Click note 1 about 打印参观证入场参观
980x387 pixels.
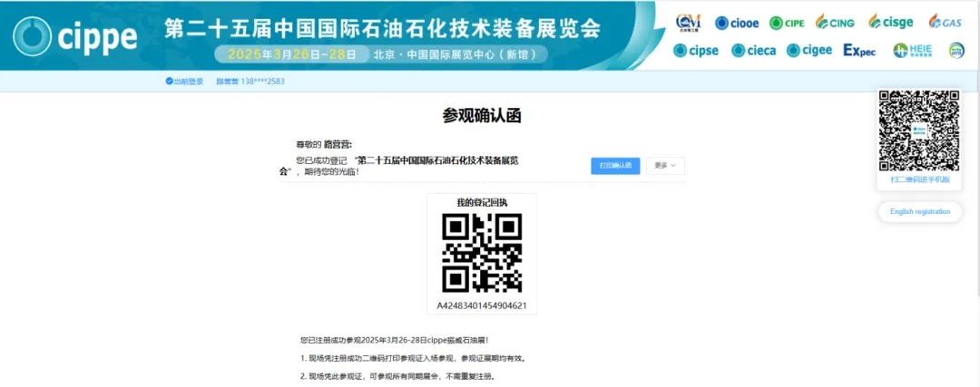coord(413,359)
